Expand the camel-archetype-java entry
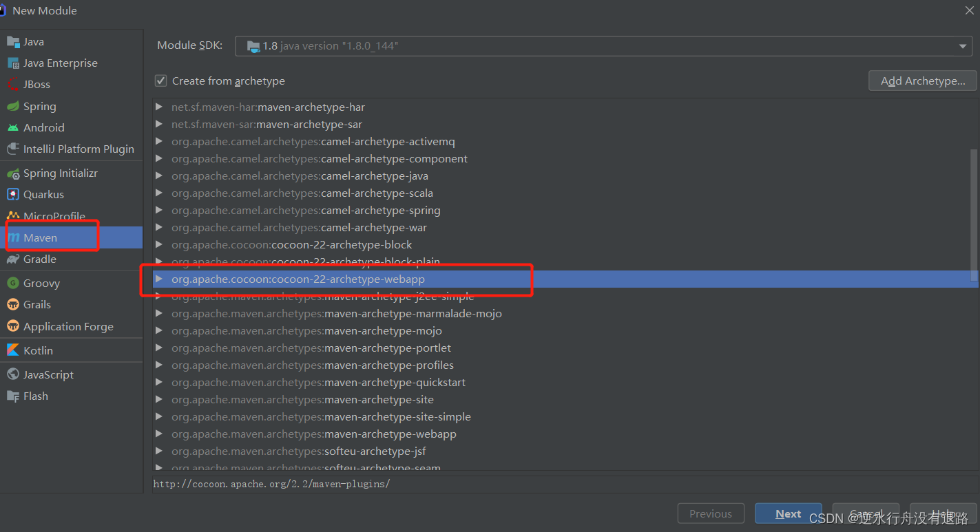The width and height of the screenshot is (980, 532). click(159, 175)
